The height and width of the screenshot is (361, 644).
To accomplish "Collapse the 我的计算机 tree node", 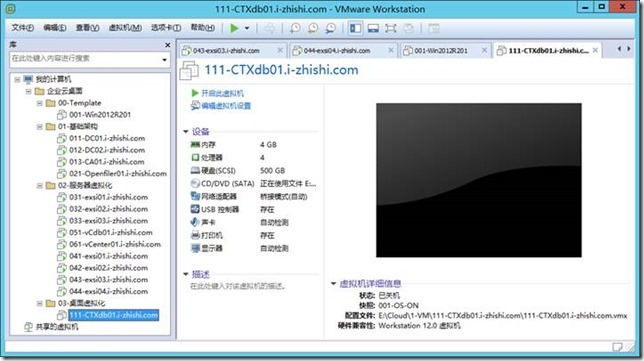I will click(x=17, y=79).
